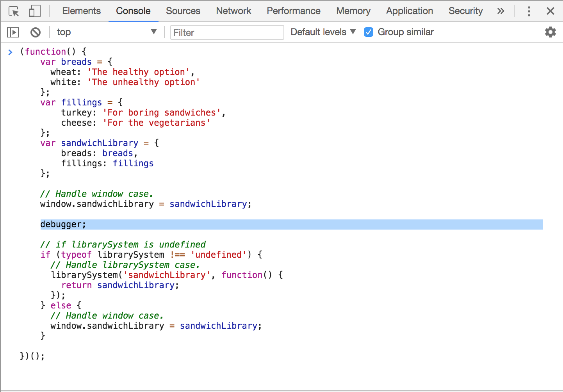Click the 'For the vegetarians' string
Screen dimensions: 563x392
157,123
